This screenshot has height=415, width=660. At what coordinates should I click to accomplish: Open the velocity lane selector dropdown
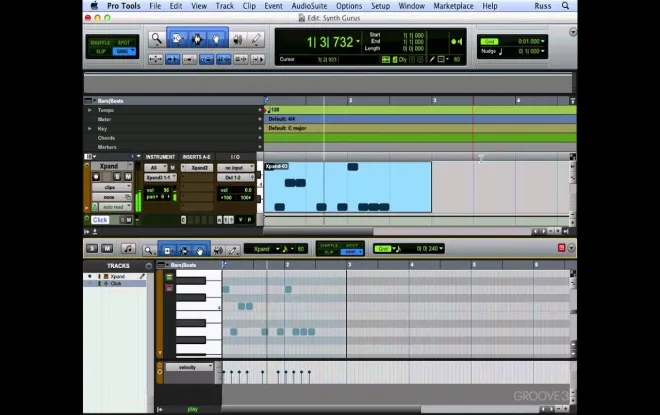[189, 367]
